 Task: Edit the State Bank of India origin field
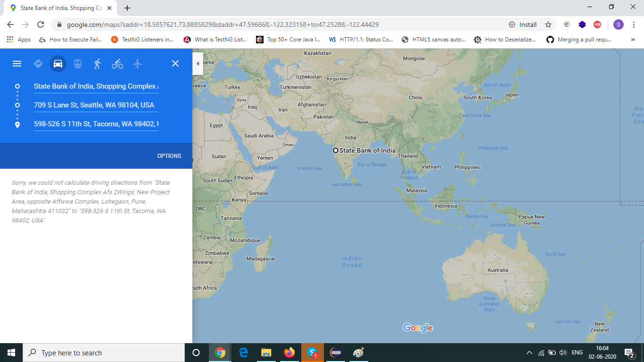[96, 86]
